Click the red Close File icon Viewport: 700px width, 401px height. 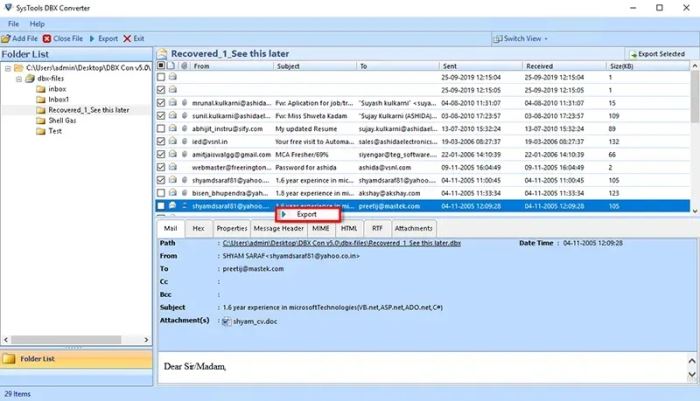[x=47, y=39]
